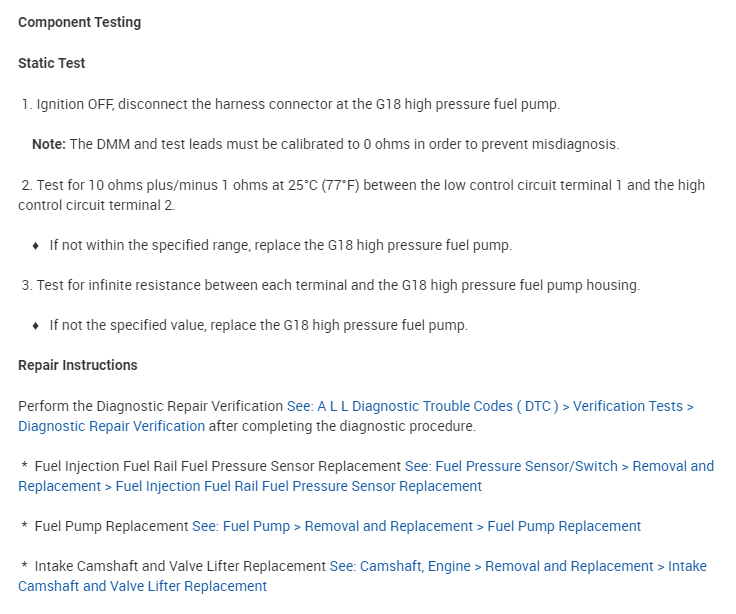Screen dimensions: 736x614
Task: Click the asterisk bullet beside the Fuel Pump Replacement item
Action: point(24,526)
